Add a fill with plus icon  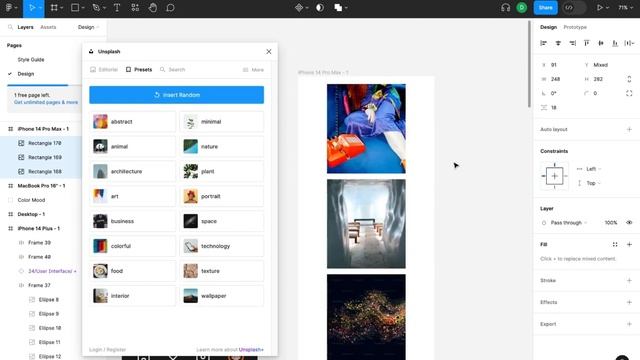pos(629,244)
